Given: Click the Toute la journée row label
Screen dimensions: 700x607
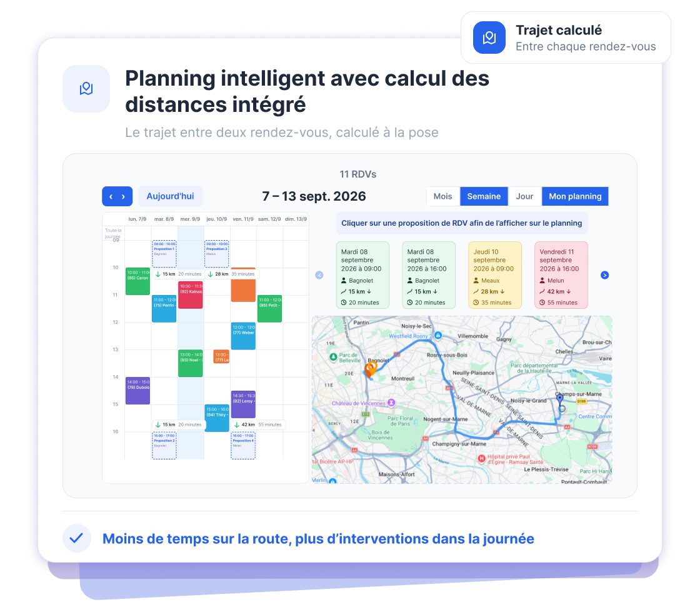Looking at the screenshot, I should (113, 233).
